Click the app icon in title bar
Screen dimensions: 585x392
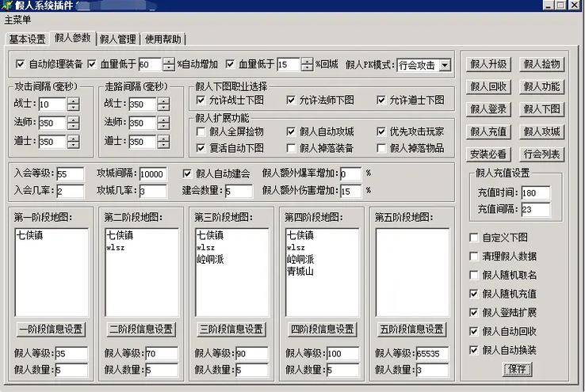(x=7, y=6)
